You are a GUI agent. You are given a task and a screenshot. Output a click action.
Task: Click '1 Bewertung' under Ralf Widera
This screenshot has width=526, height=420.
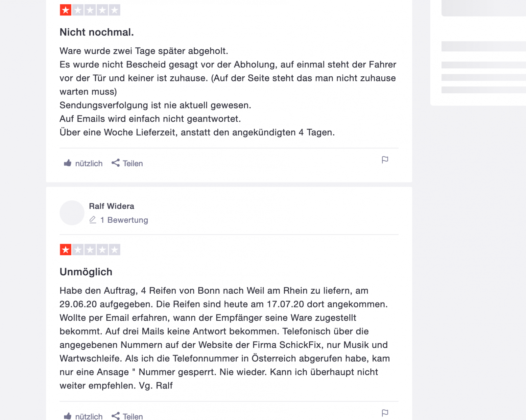pyautogui.click(x=124, y=220)
